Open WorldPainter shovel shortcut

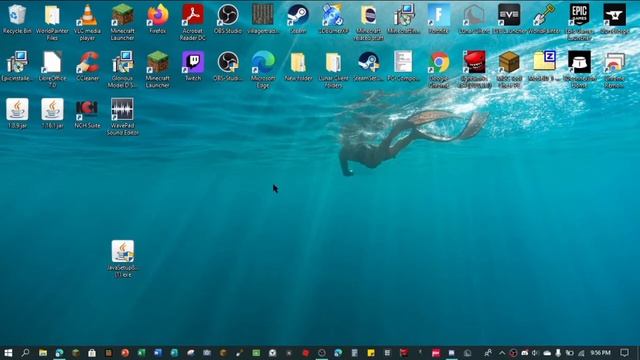coord(544,20)
